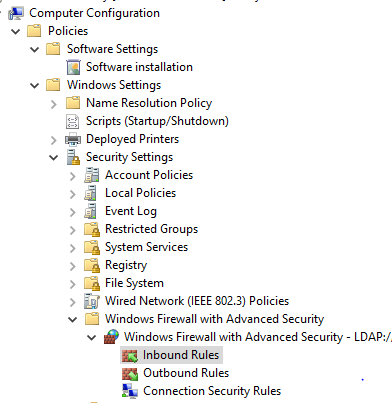This screenshot has height=403, width=392.
Task: Open Software installation
Action: click(x=139, y=67)
